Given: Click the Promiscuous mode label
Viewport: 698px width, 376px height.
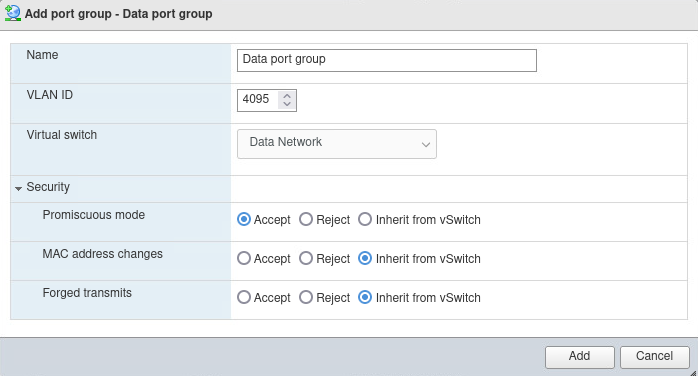Looking at the screenshot, I should [x=94, y=215].
